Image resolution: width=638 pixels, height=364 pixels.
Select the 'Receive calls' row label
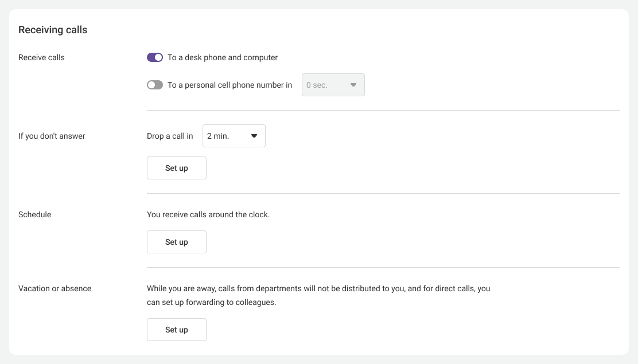[x=41, y=57]
